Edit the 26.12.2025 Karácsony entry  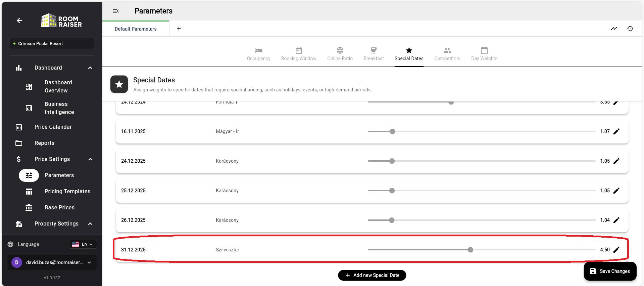(x=616, y=220)
